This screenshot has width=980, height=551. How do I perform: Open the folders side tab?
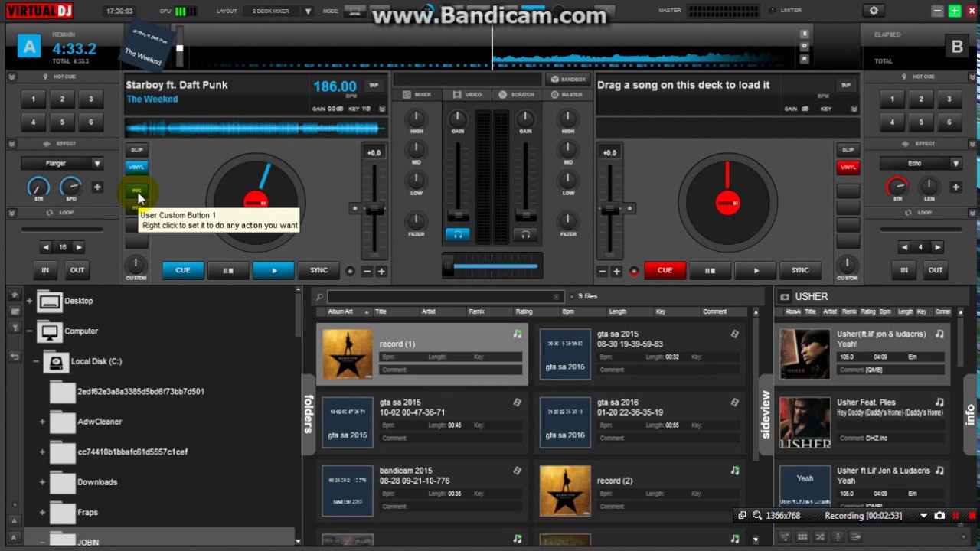point(309,414)
